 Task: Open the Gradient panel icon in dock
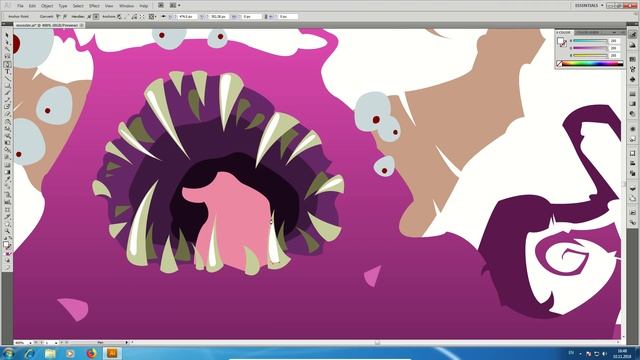[632, 104]
